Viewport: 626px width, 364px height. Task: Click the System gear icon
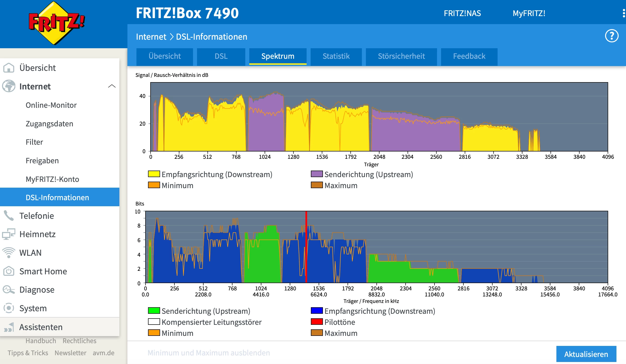(x=9, y=308)
